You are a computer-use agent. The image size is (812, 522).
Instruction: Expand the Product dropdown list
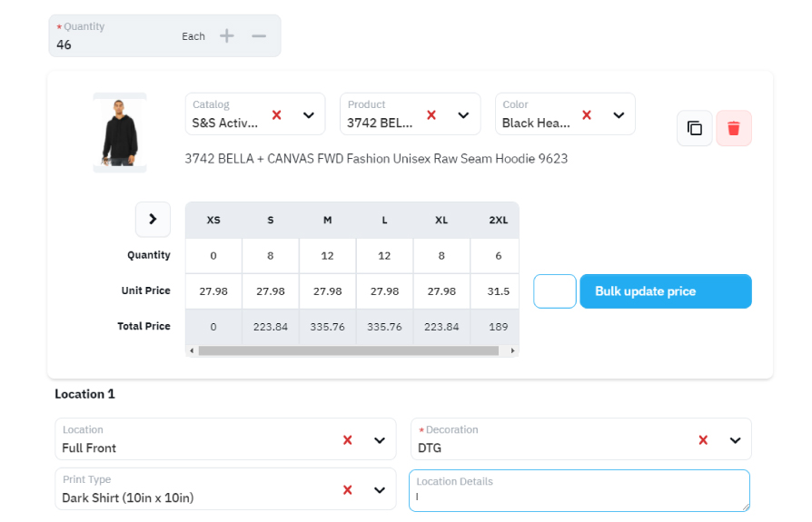click(x=463, y=114)
